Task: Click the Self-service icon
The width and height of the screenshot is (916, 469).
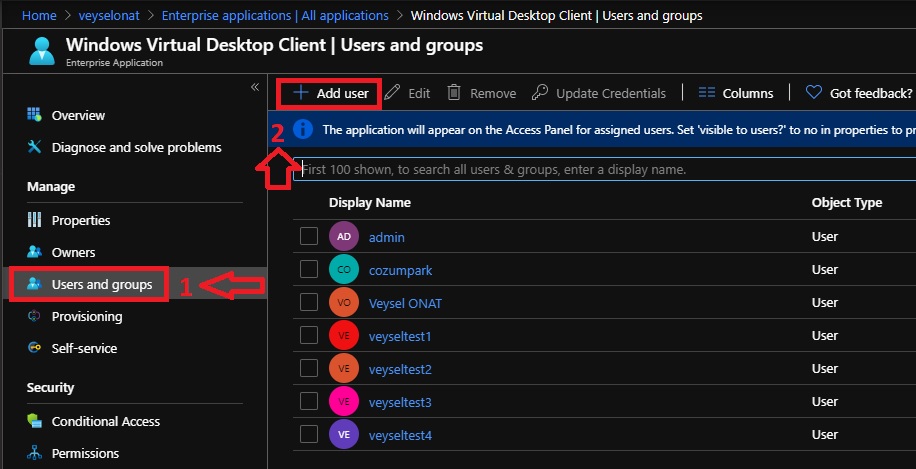Action: (x=34, y=348)
